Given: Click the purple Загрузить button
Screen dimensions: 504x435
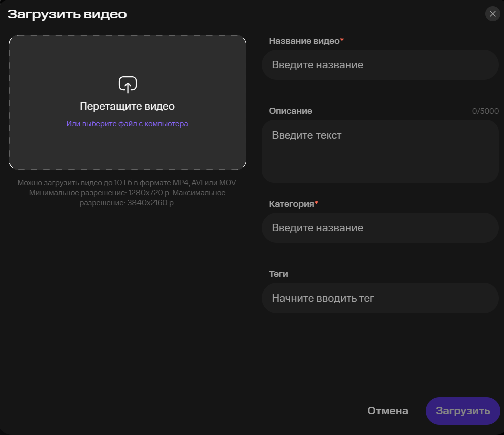Looking at the screenshot, I should [x=462, y=411].
